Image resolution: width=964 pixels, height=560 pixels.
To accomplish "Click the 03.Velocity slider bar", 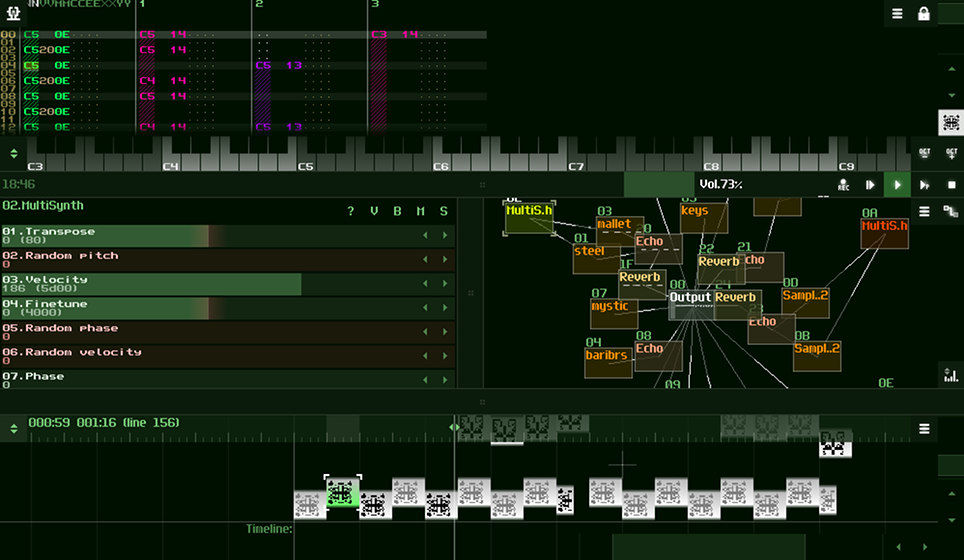I will (227, 284).
